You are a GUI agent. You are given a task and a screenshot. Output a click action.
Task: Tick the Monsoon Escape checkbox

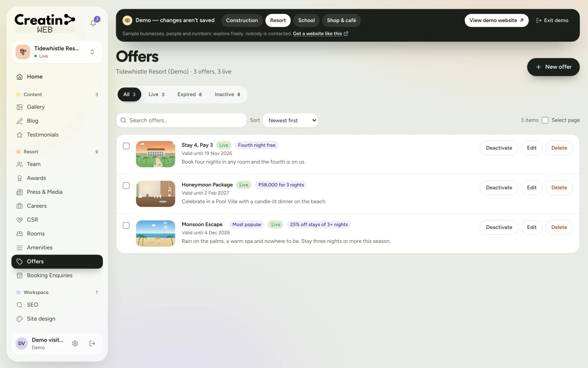(x=126, y=225)
